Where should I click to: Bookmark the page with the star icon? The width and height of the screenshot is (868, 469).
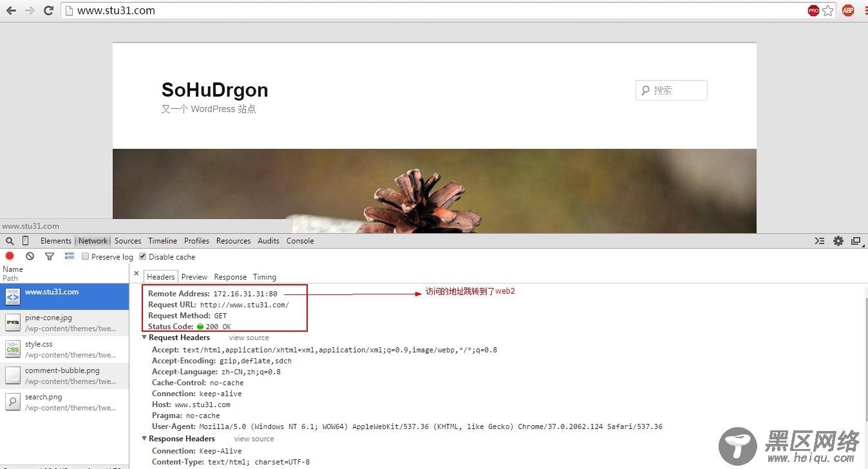(828, 10)
